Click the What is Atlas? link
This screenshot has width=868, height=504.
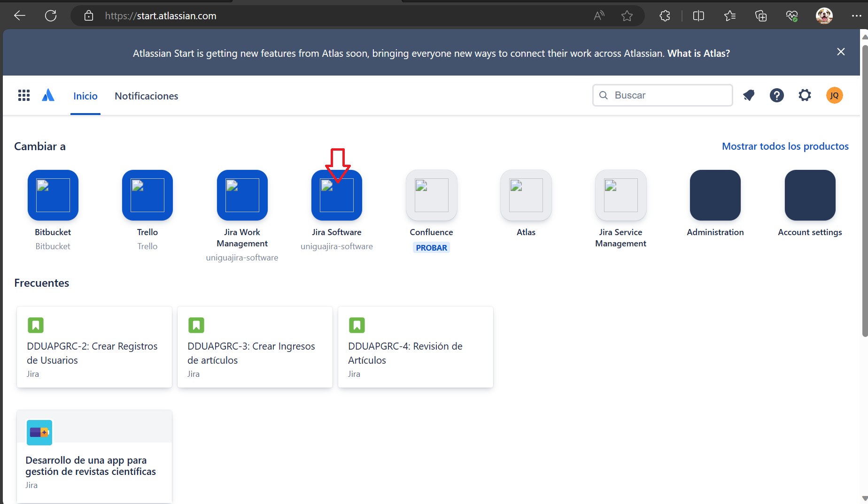(x=698, y=53)
